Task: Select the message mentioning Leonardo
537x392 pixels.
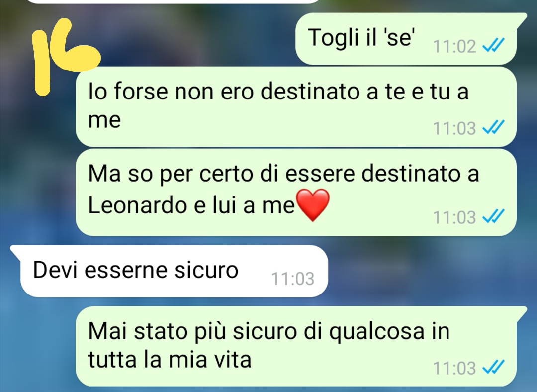Action: [296, 192]
